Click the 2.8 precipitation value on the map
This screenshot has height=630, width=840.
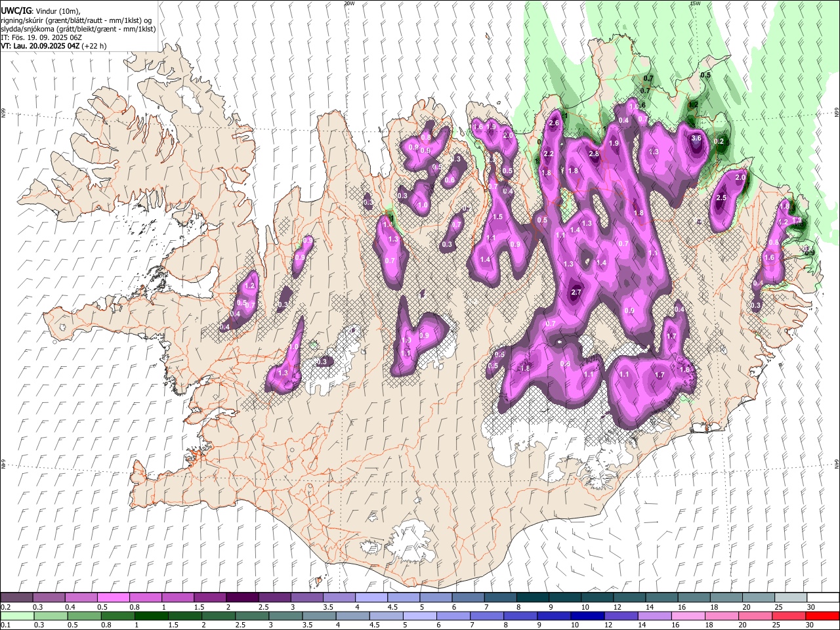(594, 154)
